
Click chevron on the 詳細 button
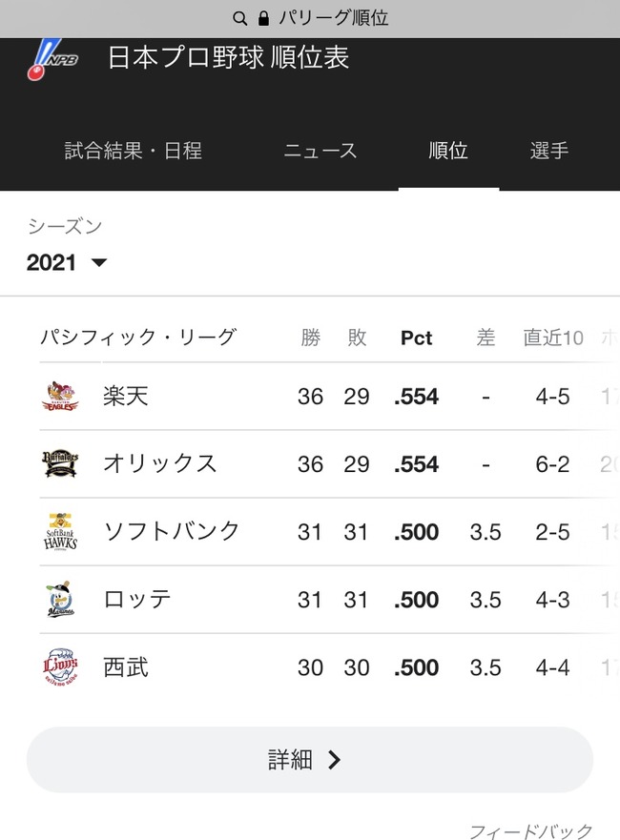334,760
